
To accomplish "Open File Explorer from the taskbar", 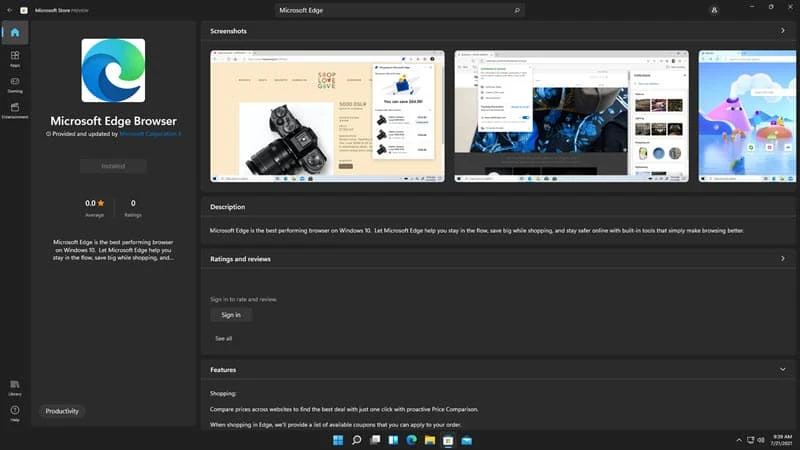I will point(430,440).
